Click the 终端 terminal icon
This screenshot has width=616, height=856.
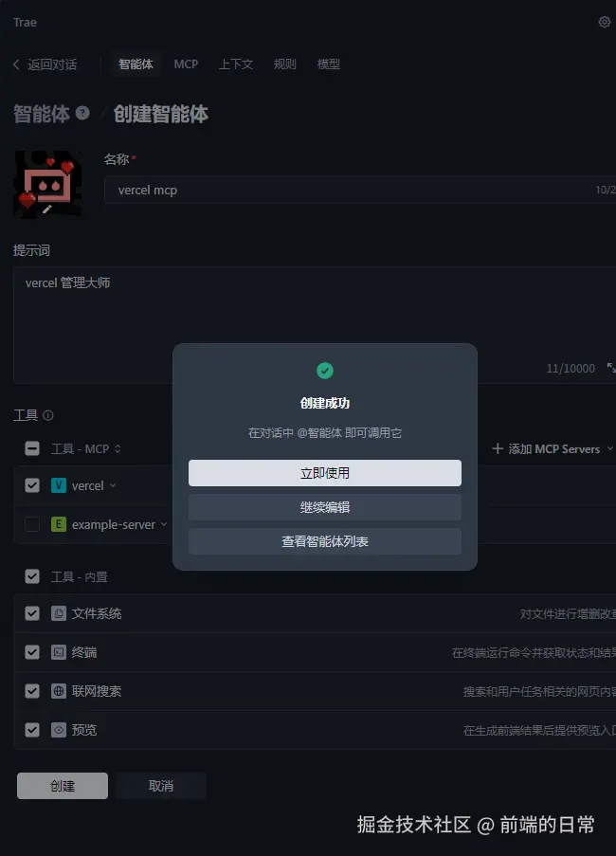[x=59, y=652]
